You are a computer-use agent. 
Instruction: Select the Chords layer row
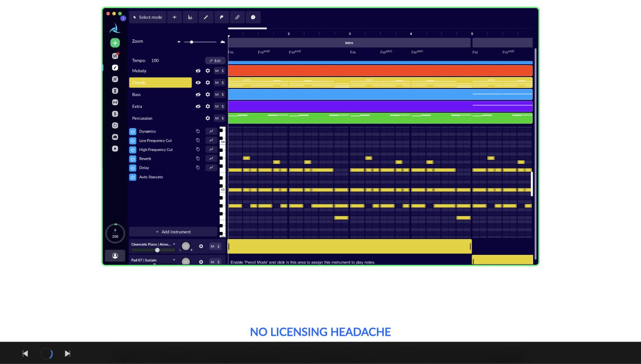click(x=160, y=83)
